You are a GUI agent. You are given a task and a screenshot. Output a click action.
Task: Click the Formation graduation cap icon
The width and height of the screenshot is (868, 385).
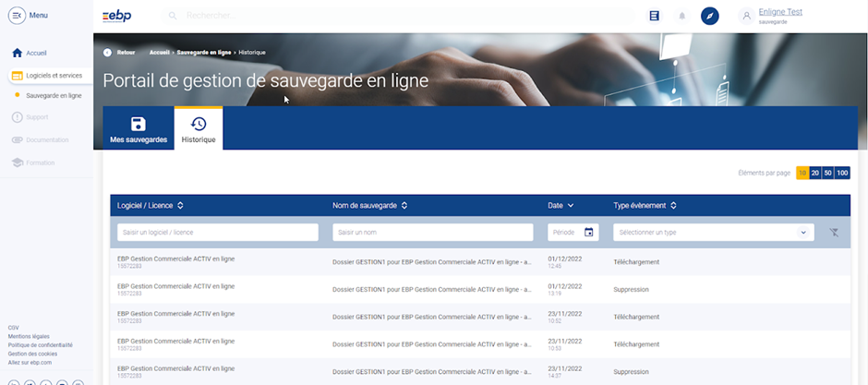(18, 162)
